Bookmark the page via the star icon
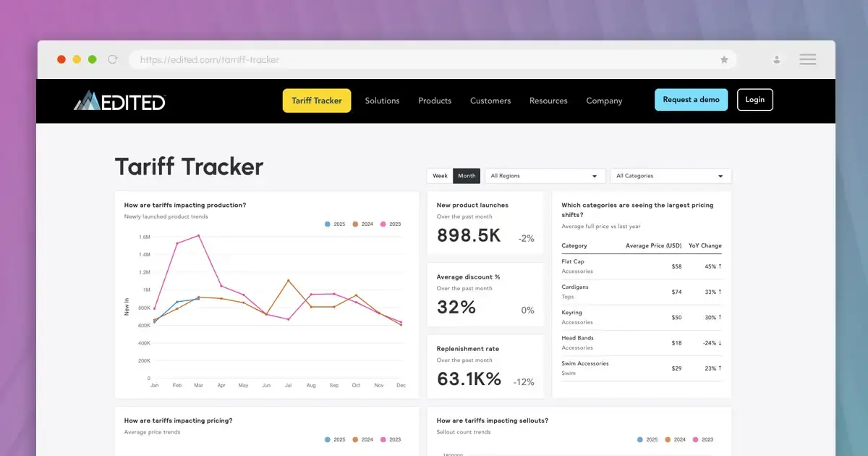868x456 pixels. (x=724, y=59)
